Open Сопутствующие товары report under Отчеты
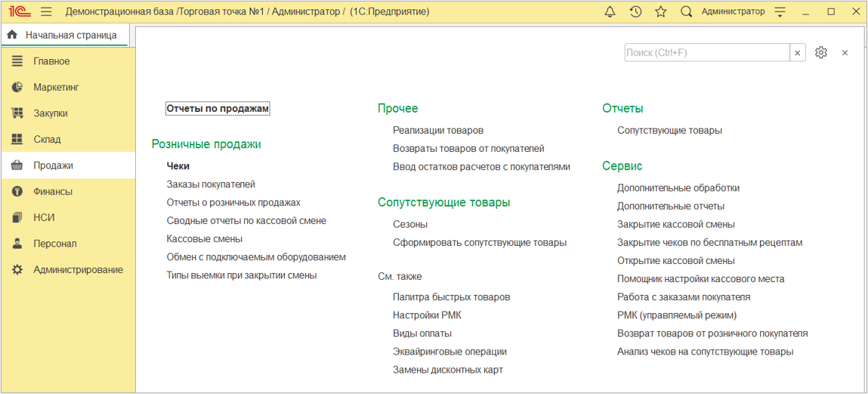868x394 pixels. pyautogui.click(x=670, y=131)
